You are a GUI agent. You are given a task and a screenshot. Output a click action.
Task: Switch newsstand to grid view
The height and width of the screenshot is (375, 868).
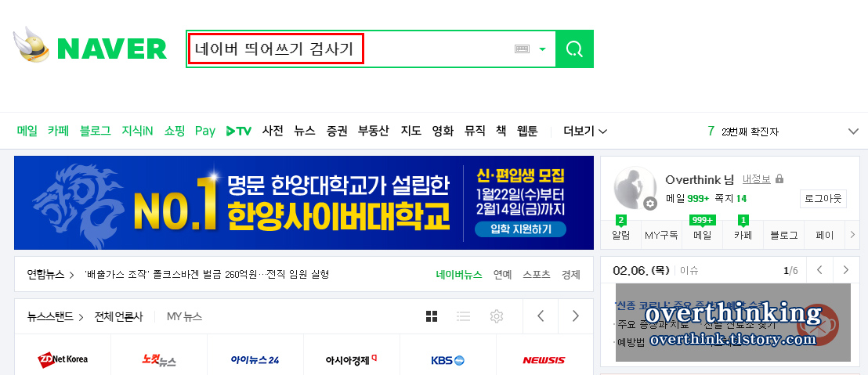click(x=432, y=316)
